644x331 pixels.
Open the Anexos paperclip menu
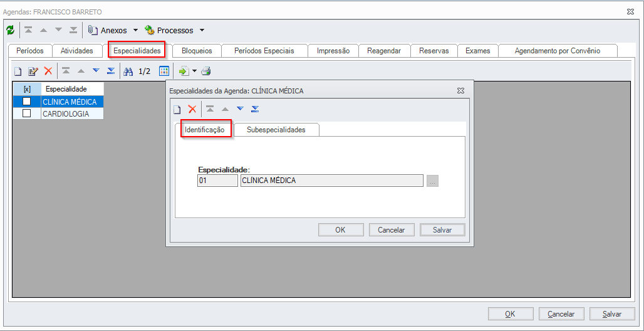click(108, 31)
